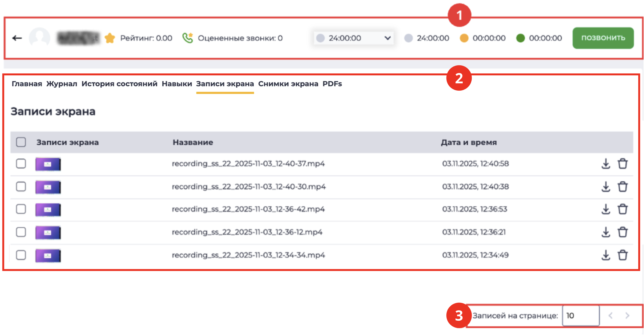Viewport: 644px width, 335px height.
Task: Click the date 03.11.2025, 12:36:21
Action: click(x=474, y=232)
